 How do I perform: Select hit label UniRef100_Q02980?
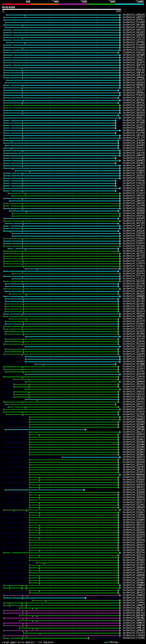pyautogui.click(x=134, y=140)
